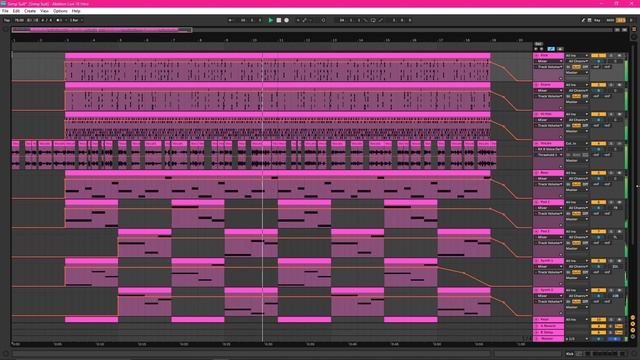Toggle the Loop switch in the transport
Viewport: 640px width, 360px height.
pyautogui.click(x=373, y=20)
